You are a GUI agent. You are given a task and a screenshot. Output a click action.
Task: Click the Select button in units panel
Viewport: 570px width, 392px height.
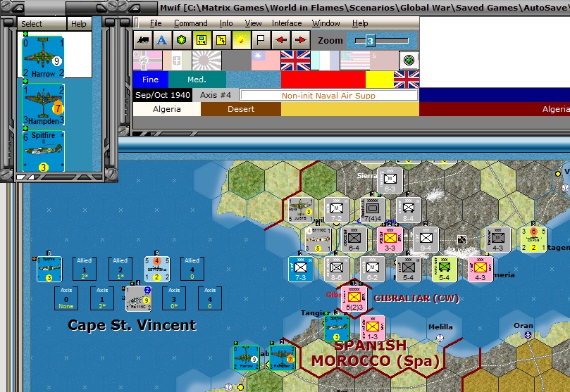[42, 24]
